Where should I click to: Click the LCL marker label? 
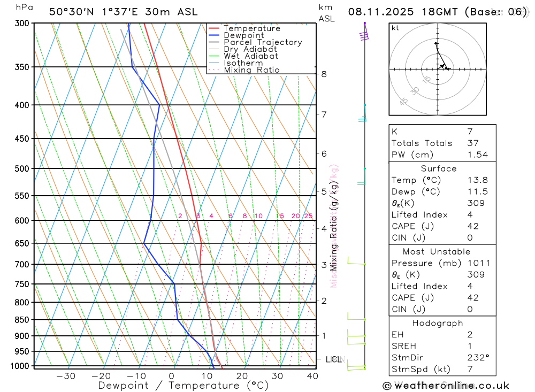335,359
